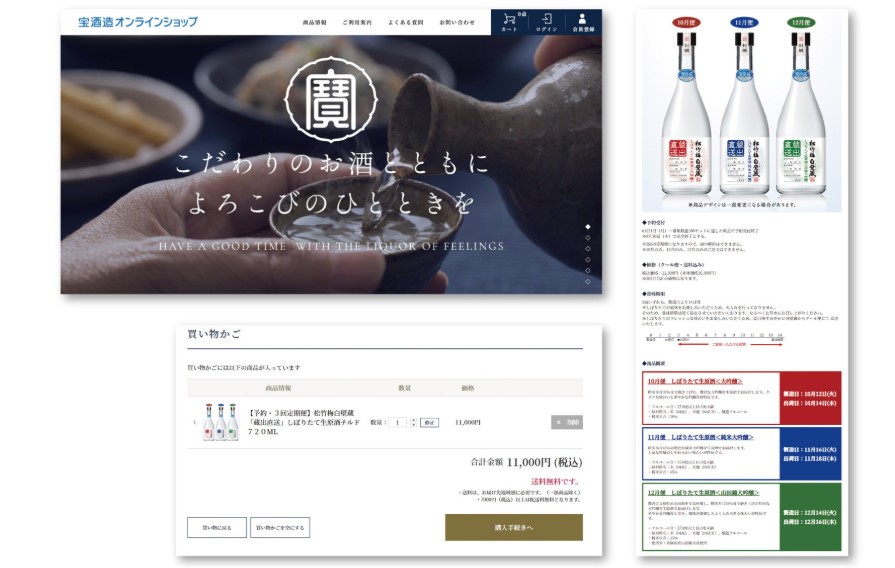Click the 購入手続きへ checkout button
Screen dimensions: 895x568
(514, 527)
